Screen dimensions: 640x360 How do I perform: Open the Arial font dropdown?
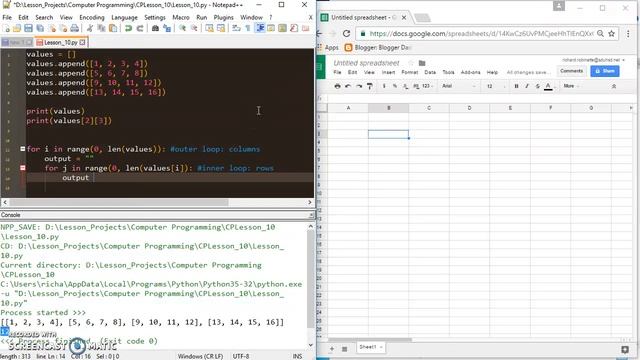coord(459,86)
